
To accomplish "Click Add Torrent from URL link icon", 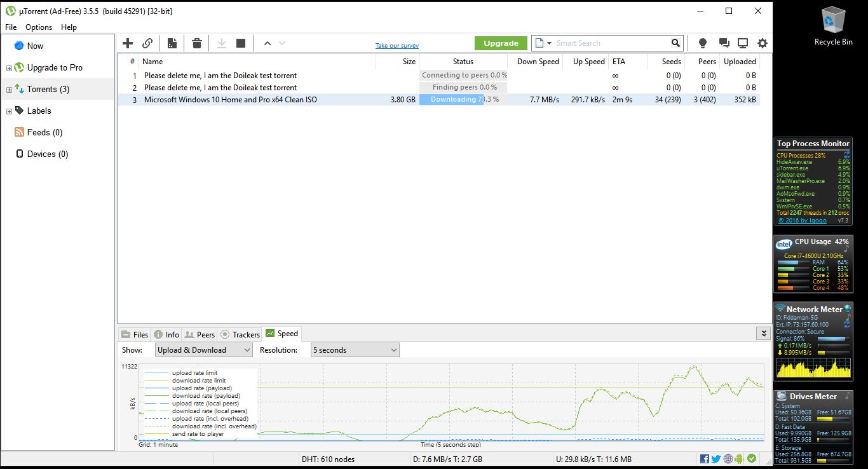I will click(x=147, y=43).
